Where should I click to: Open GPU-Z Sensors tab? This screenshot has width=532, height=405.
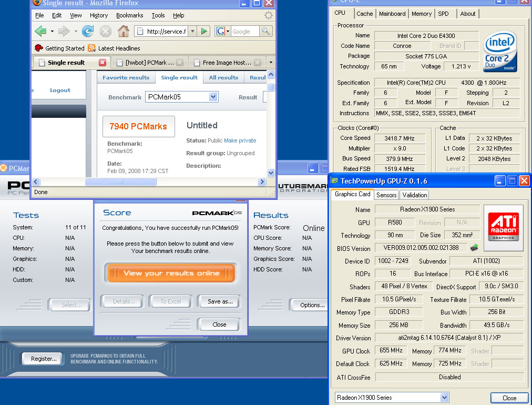click(x=386, y=195)
